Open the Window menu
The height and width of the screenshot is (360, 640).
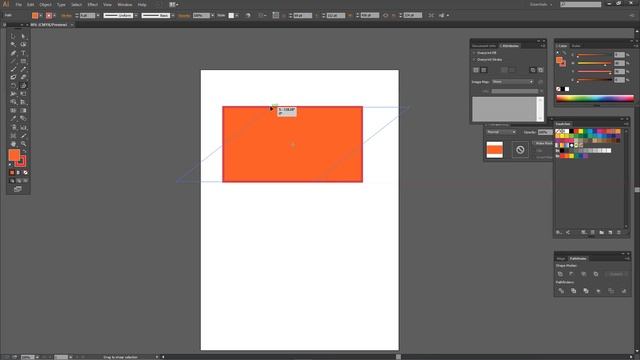[x=124, y=4]
